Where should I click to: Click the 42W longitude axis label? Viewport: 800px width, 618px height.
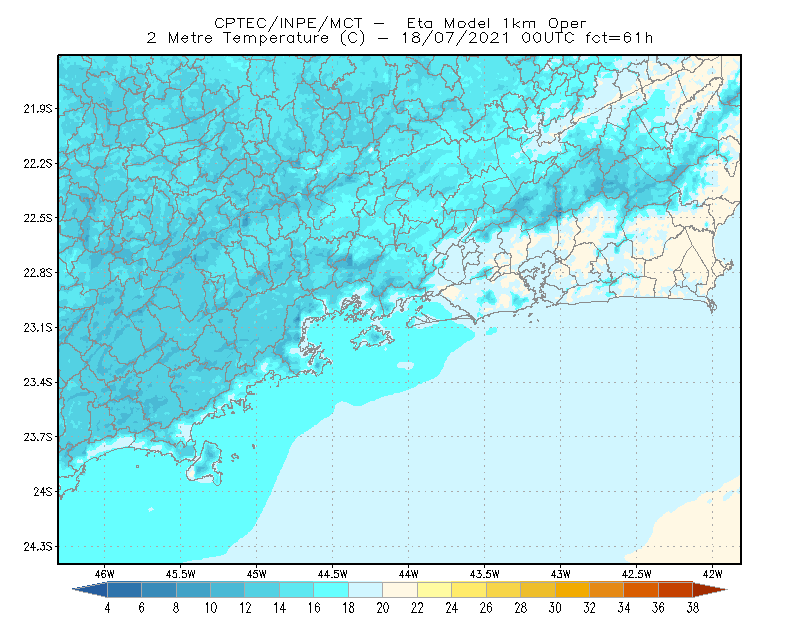(712, 574)
